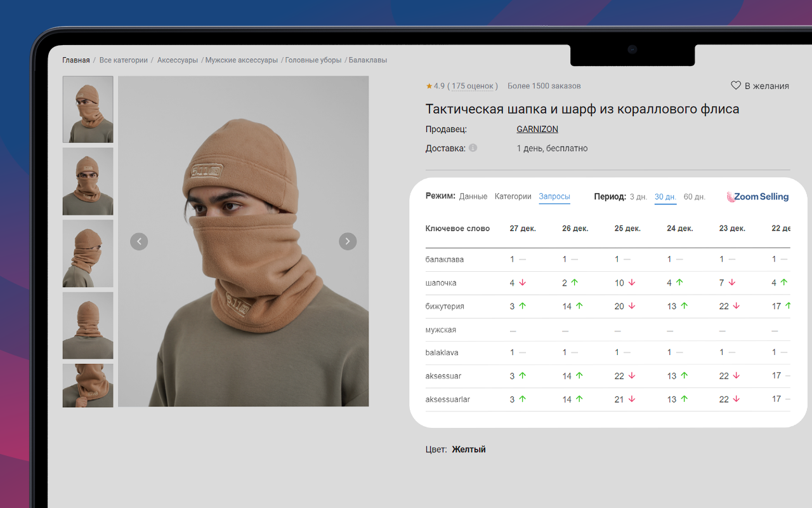The image size is (812, 508).
Task: Click the delivery info icon
Action: [x=473, y=148]
